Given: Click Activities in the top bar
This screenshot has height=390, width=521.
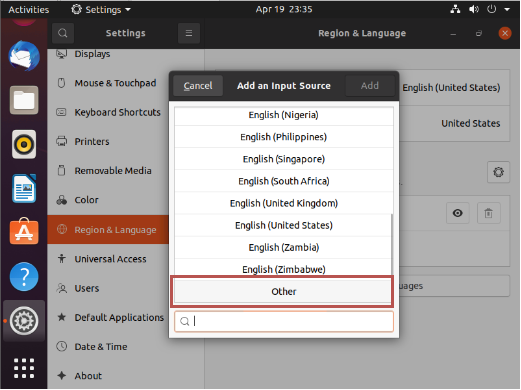Looking at the screenshot, I should 29,10.
